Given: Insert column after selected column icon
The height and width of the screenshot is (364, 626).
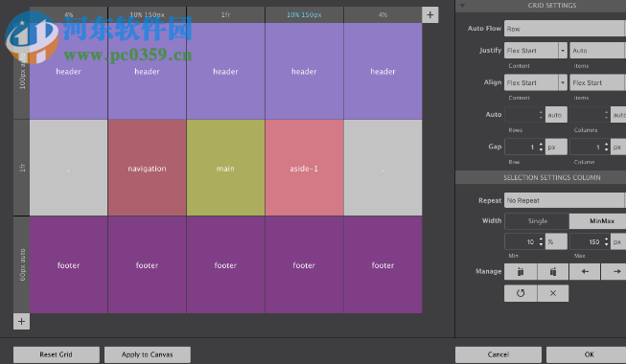Looking at the screenshot, I should (x=553, y=272).
